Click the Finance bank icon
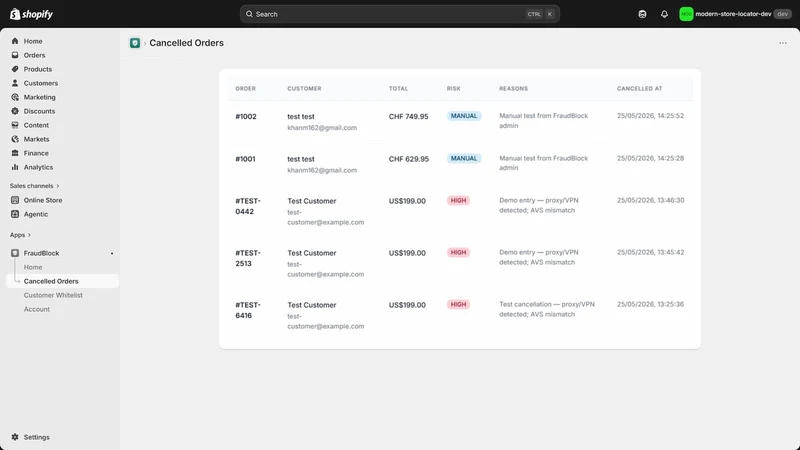The height and width of the screenshot is (450, 800). 15,153
